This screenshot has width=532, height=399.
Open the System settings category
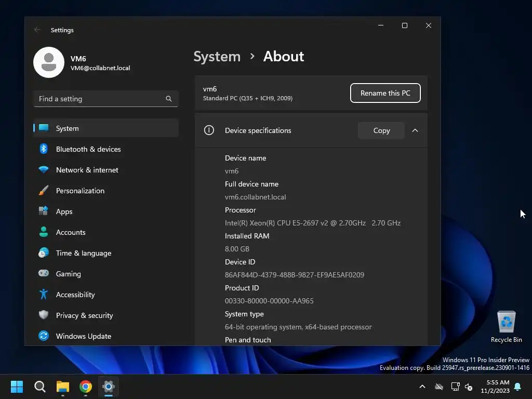[x=106, y=128]
